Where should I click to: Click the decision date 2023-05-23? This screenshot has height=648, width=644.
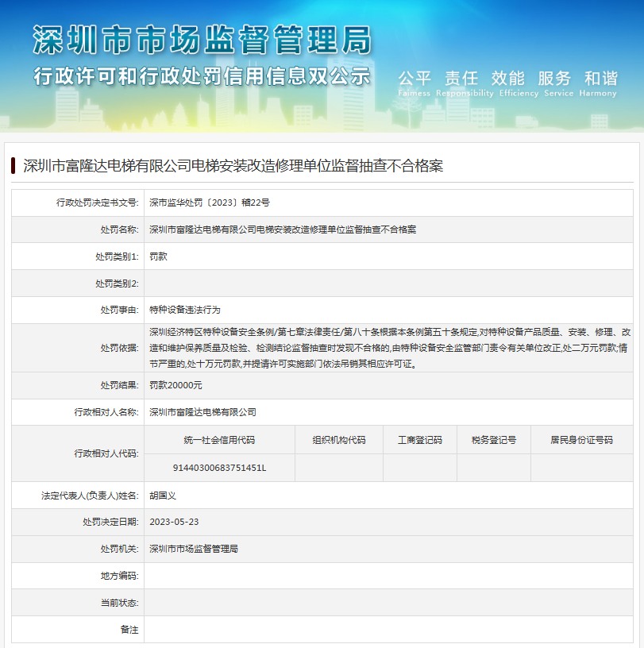[174, 522]
